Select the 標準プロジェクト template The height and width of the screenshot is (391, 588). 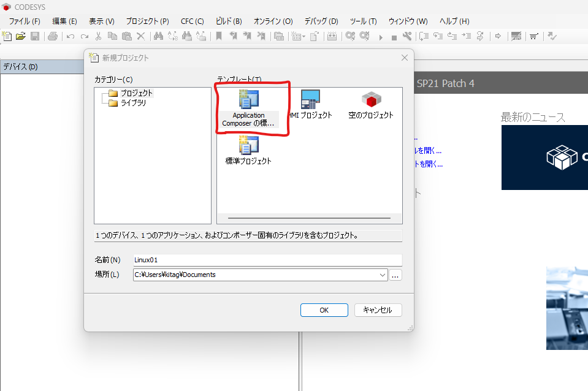(248, 150)
